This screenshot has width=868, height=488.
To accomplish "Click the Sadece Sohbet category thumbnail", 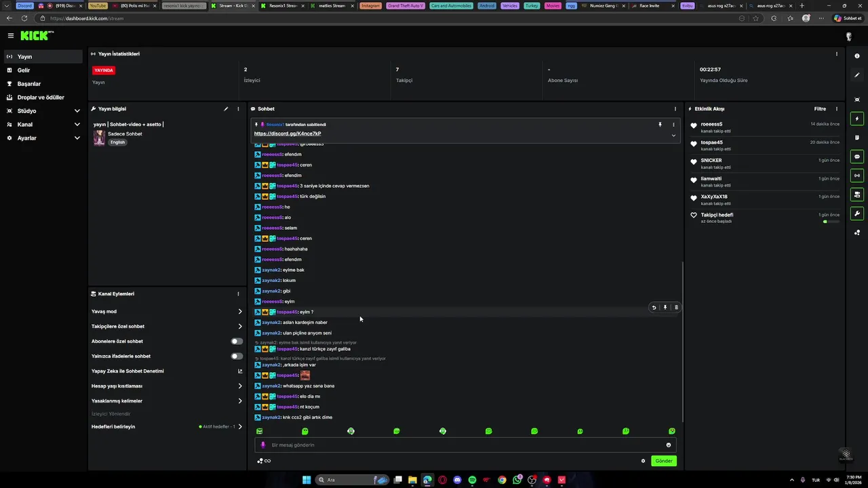I will (99, 138).
